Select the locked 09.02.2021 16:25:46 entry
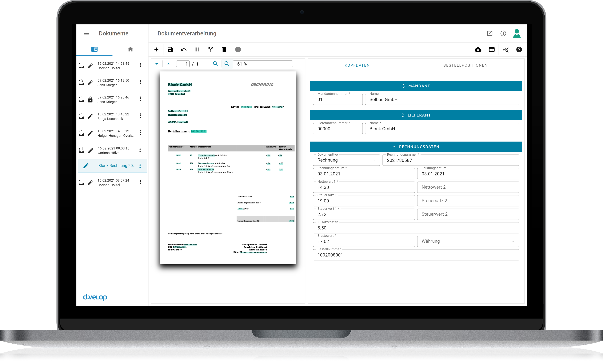Screen dimensions: 603x364 coord(112,99)
